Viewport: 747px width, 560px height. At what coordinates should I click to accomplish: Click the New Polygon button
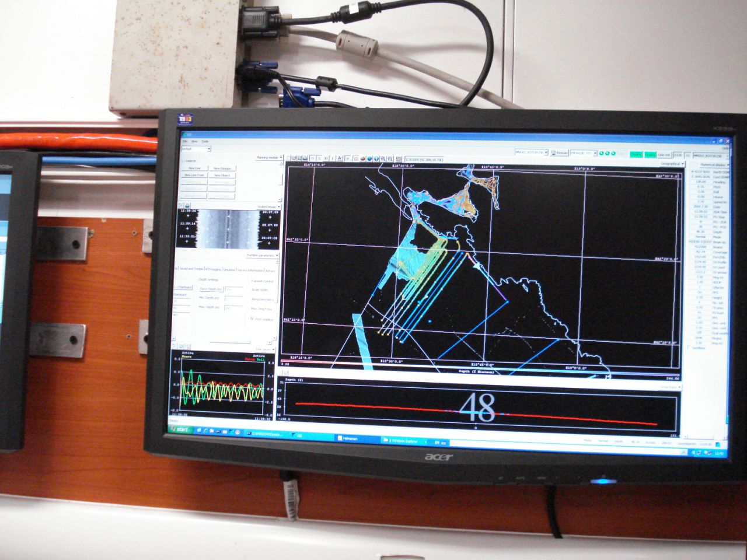[x=222, y=169]
